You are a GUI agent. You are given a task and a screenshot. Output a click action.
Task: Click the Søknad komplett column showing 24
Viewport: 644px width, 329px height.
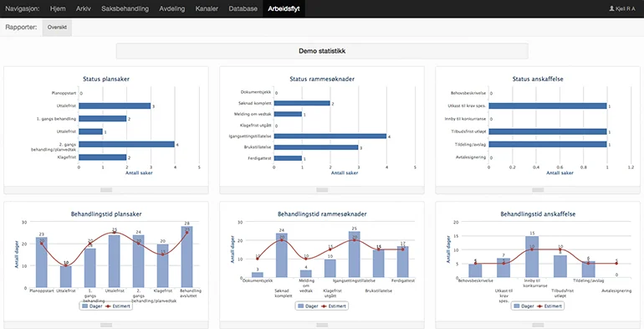pos(282,255)
